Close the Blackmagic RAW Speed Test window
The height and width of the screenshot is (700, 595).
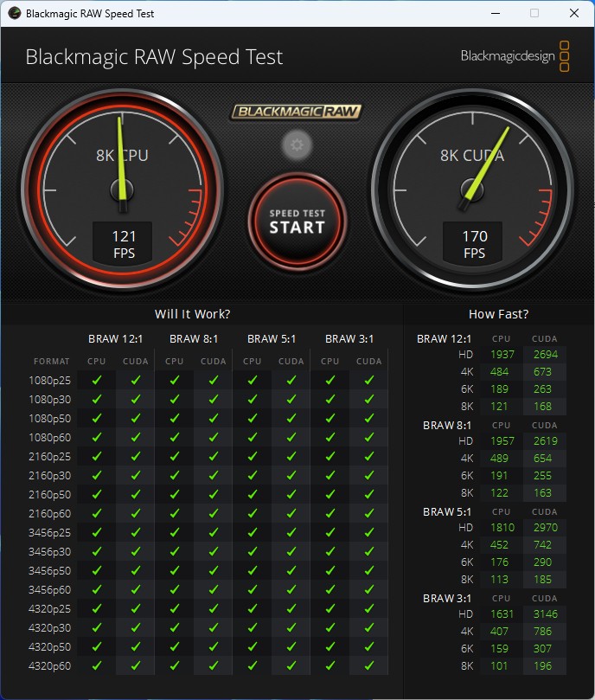click(x=574, y=13)
